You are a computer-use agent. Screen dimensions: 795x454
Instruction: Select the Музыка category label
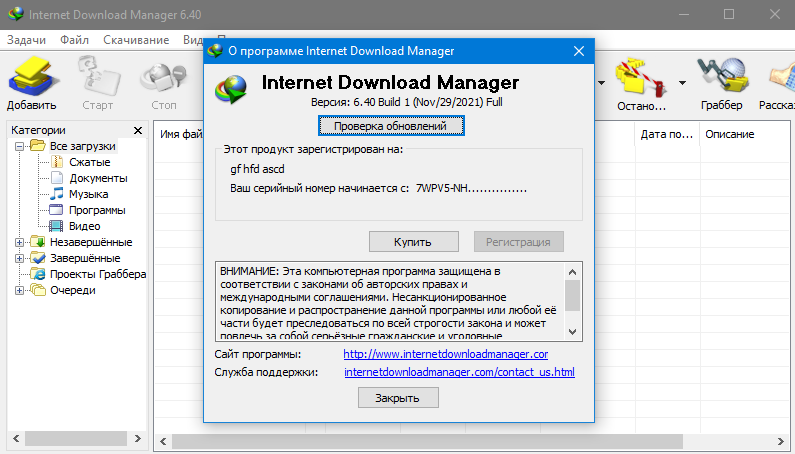89,194
